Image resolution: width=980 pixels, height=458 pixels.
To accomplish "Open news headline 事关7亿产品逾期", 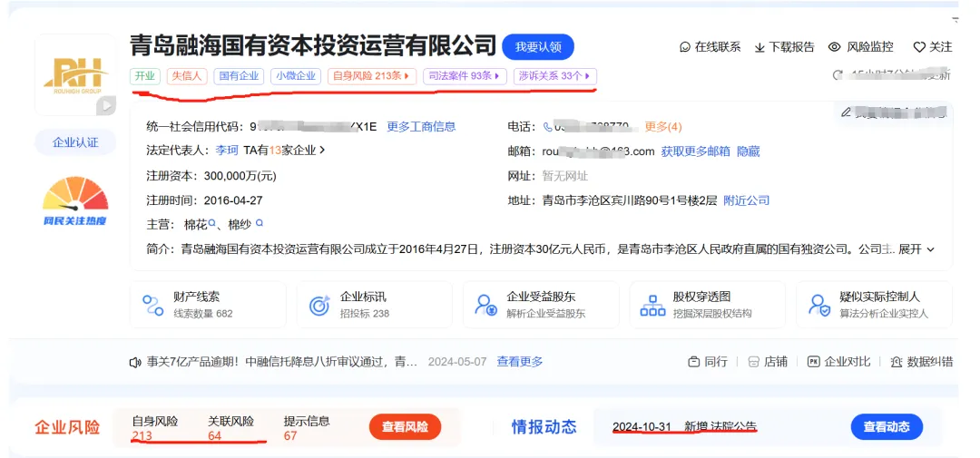I will coord(282,362).
